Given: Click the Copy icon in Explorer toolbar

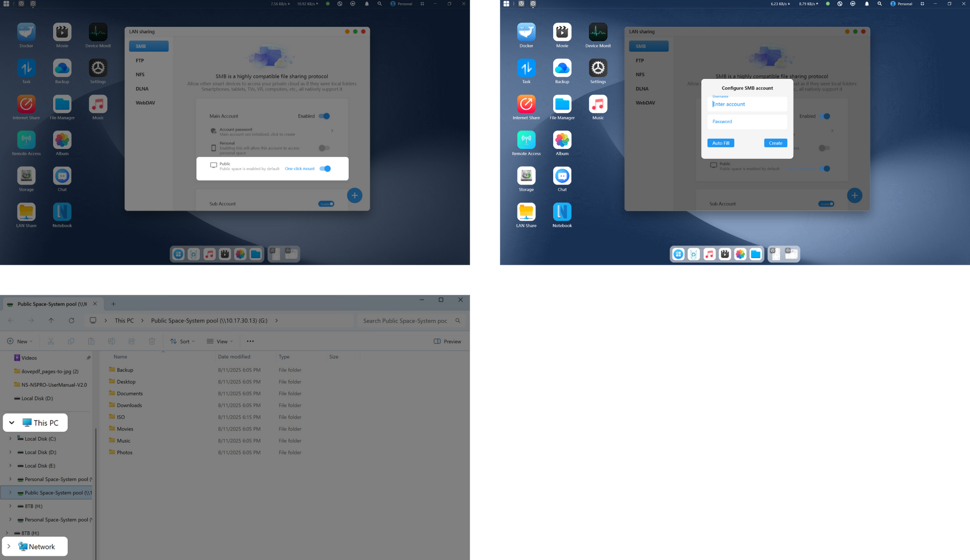Looking at the screenshot, I should pyautogui.click(x=71, y=341).
